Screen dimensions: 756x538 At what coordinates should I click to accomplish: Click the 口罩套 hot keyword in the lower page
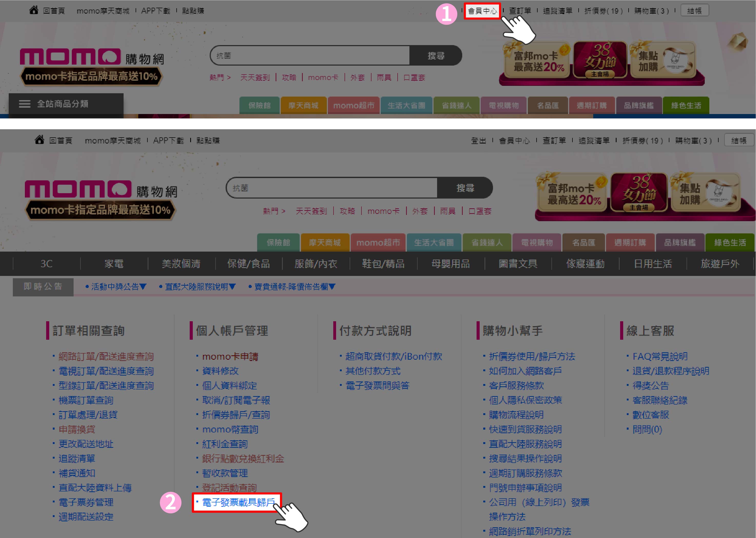(x=480, y=211)
